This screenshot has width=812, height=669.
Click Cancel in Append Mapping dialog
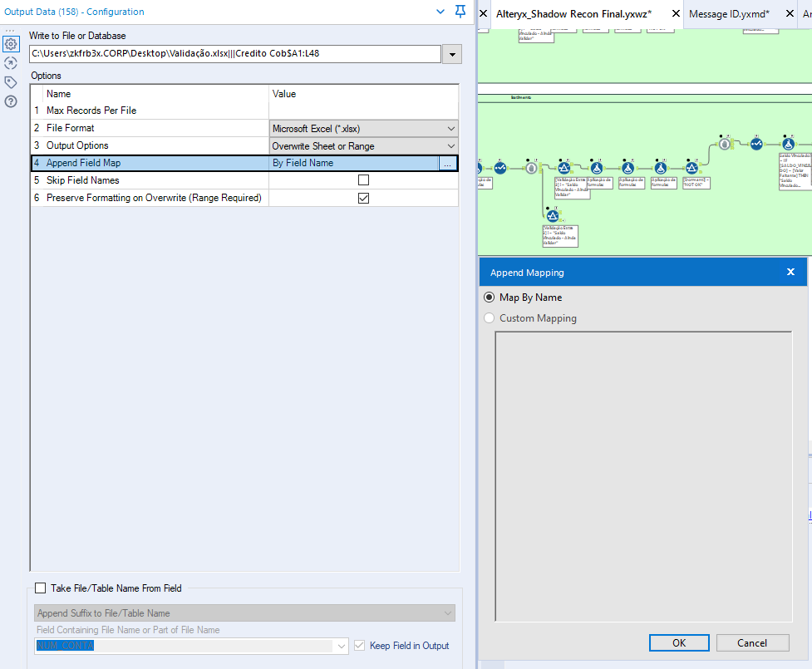coord(752,642)
